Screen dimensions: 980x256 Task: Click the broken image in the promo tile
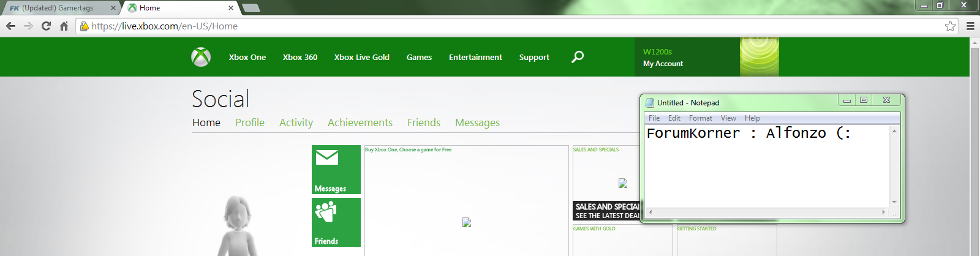[467, 222]
